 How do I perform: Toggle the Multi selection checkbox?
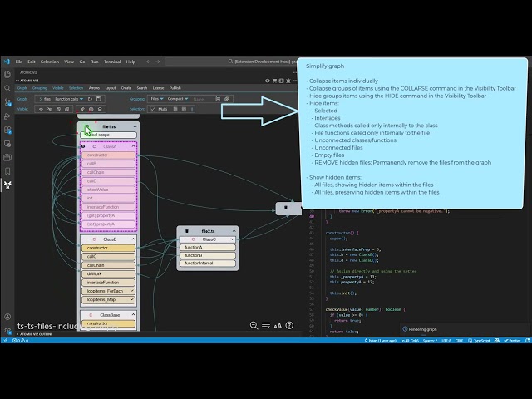click(155, 108)
